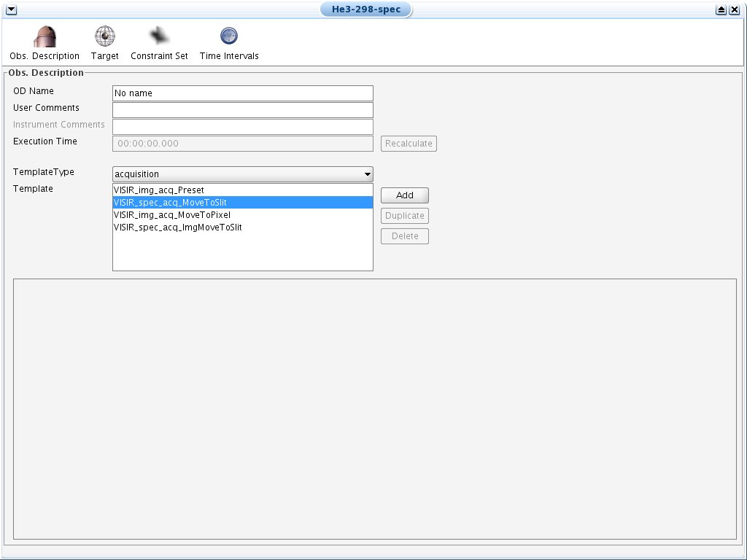Open the window menu arrow at top-left
The height and width of the screenshot is (560, 747).
(11, 9)
